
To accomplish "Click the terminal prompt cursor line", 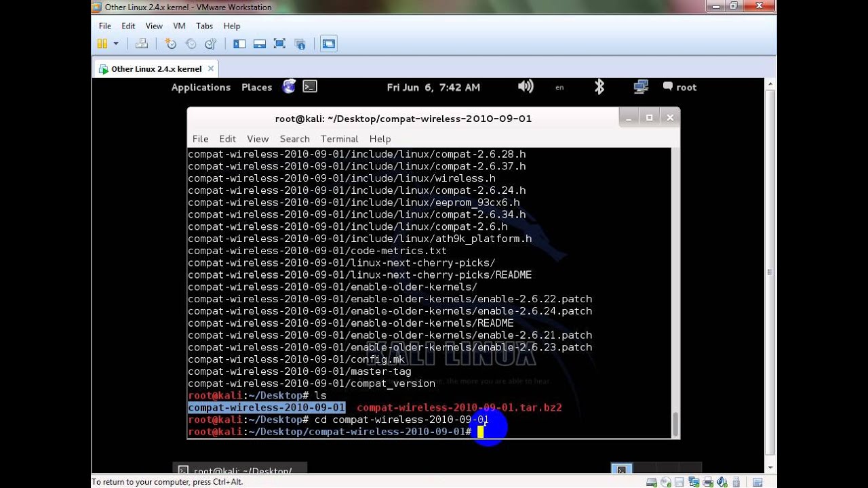I will point(336,432).
